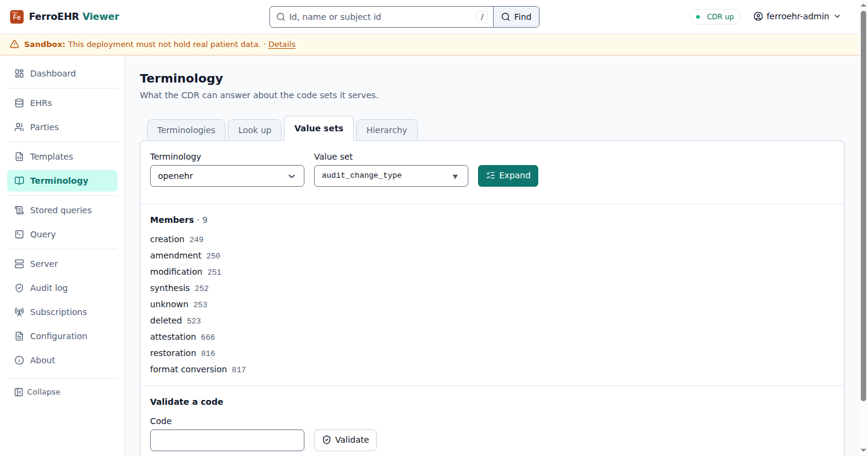868x456 pixels.
Task: Collapse the sidebar navigation
Action: pyautogui.click(x=37, y=392)
